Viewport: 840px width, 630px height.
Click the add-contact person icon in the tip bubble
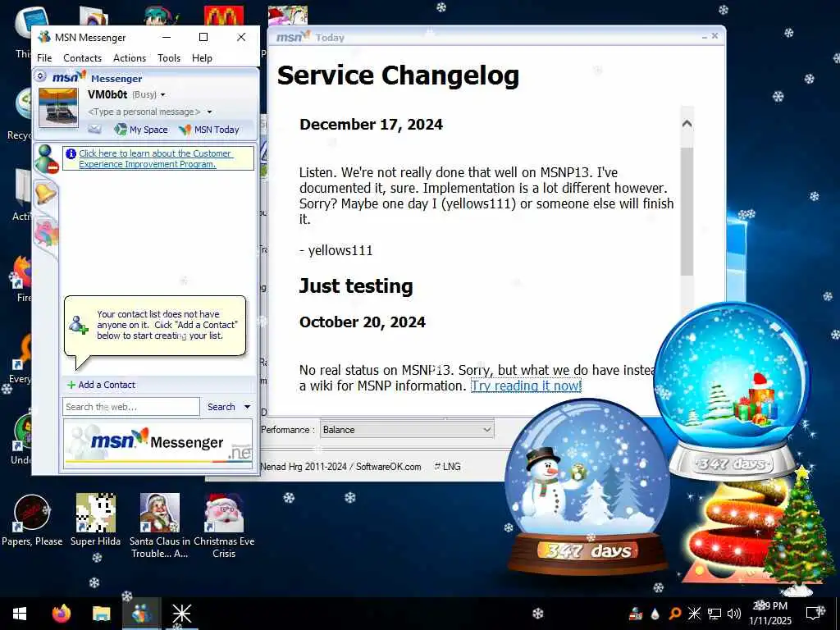(x=79, y=325)
